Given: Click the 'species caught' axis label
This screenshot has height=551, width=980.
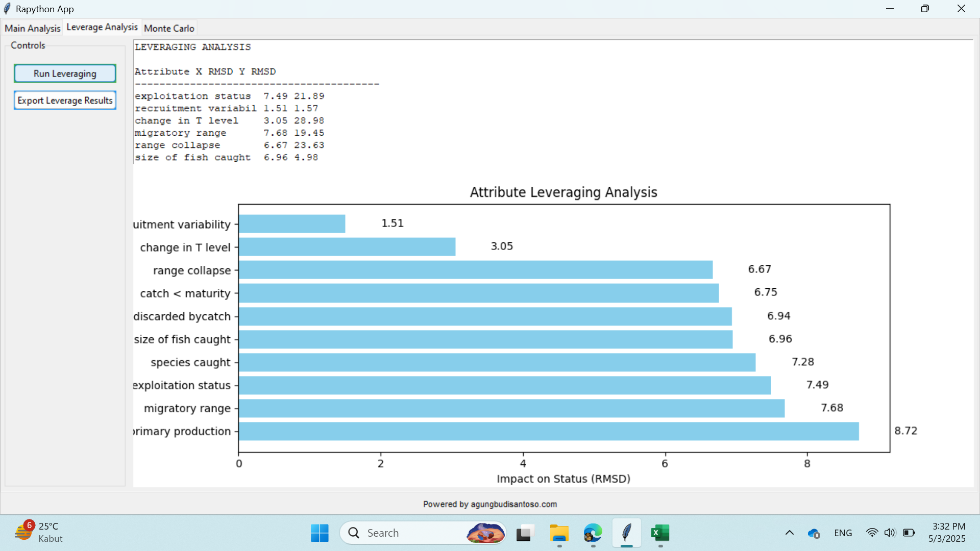Looking at the screenshot, I should [x=190, y=363].
